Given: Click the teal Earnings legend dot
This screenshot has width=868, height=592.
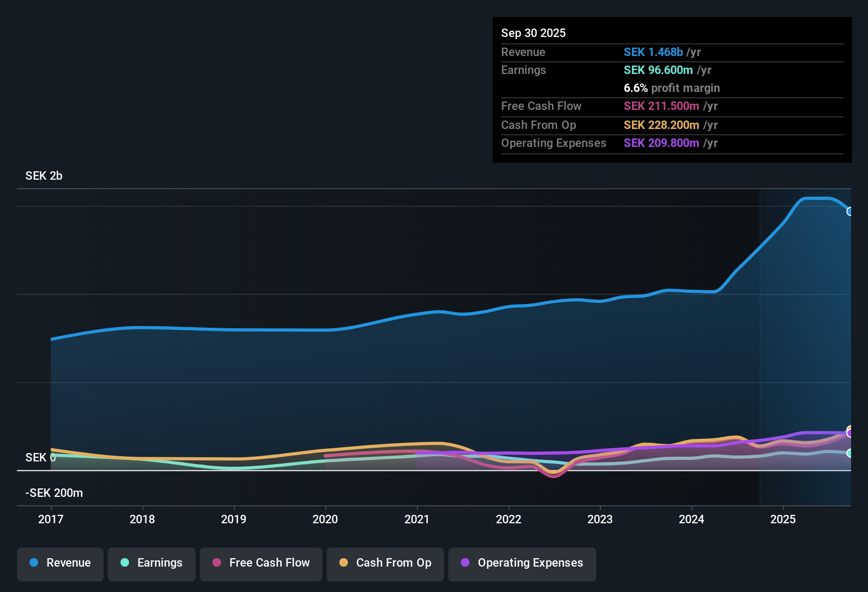Looking at the screenshot, I should click(x=125, y=563).
